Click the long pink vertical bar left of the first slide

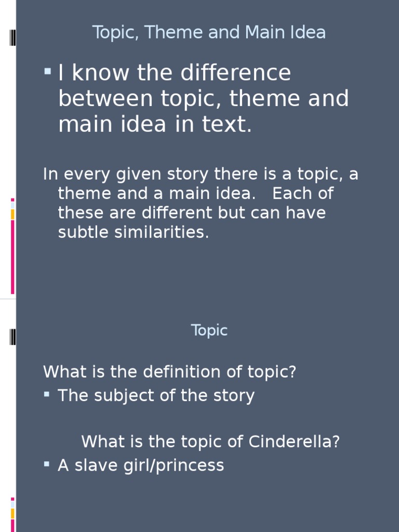point(12,257)
